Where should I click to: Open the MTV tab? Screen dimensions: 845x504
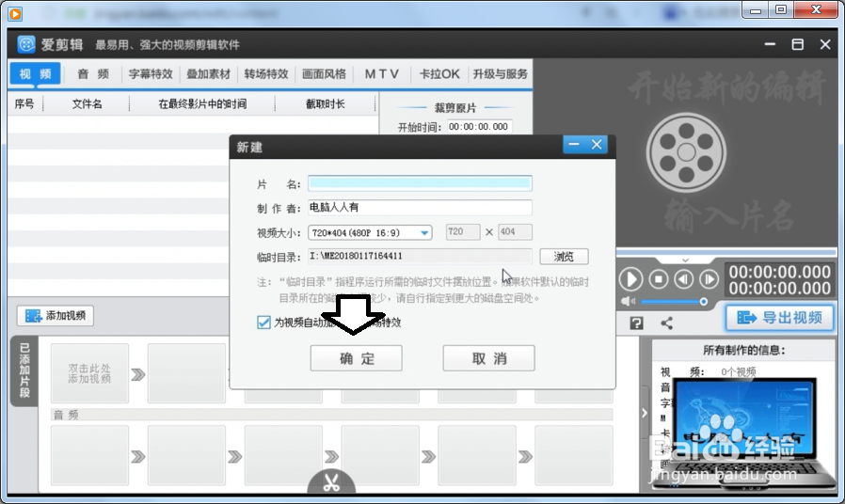(381, 73)
